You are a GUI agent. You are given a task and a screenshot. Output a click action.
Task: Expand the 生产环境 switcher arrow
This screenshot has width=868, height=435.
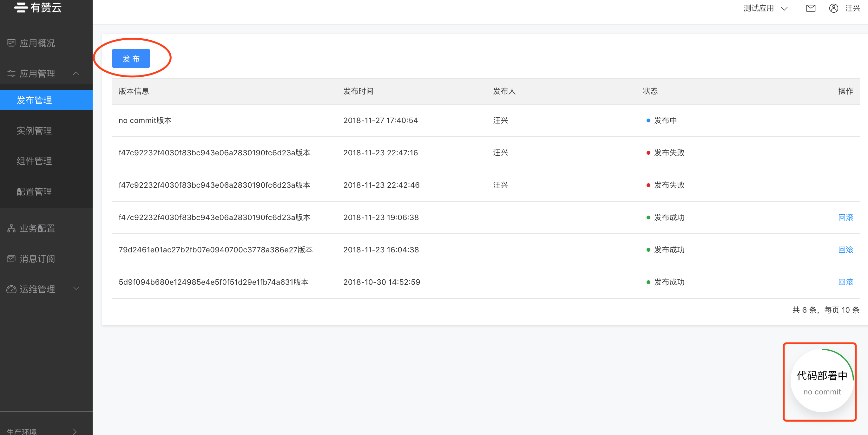point(75,431)
